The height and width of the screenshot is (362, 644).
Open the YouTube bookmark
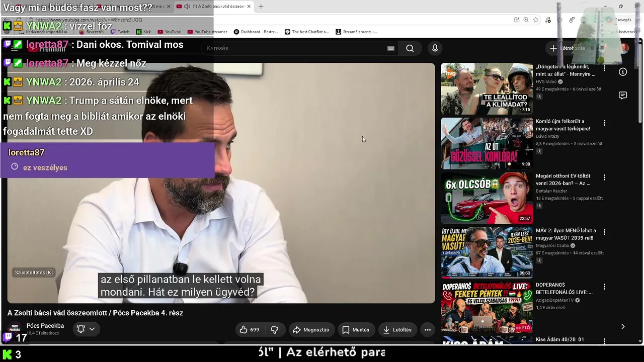tap(169, 32)
